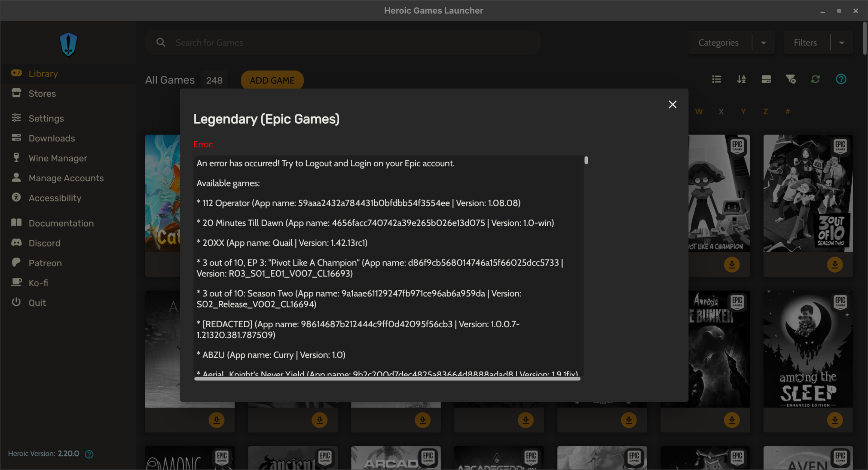This screenshot has height=470, width=868.
Task: Expand the Categories dropdown arrow
Action: click(x=763, y=43)
